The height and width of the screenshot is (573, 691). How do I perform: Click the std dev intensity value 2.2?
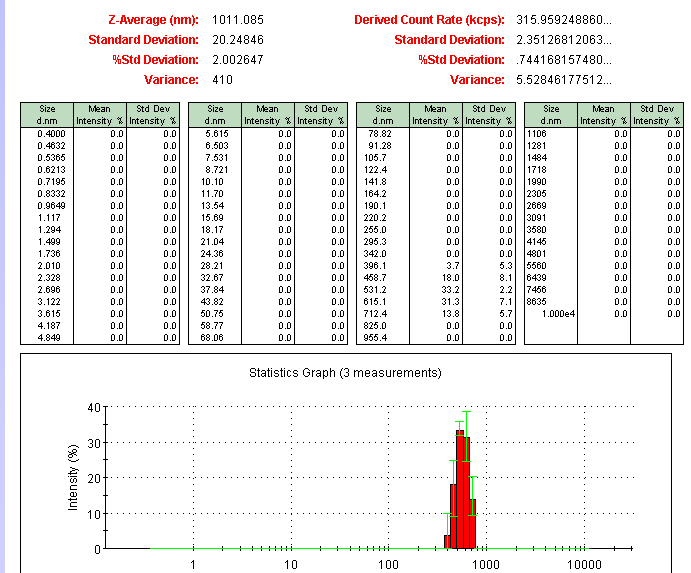coord(506,290)
